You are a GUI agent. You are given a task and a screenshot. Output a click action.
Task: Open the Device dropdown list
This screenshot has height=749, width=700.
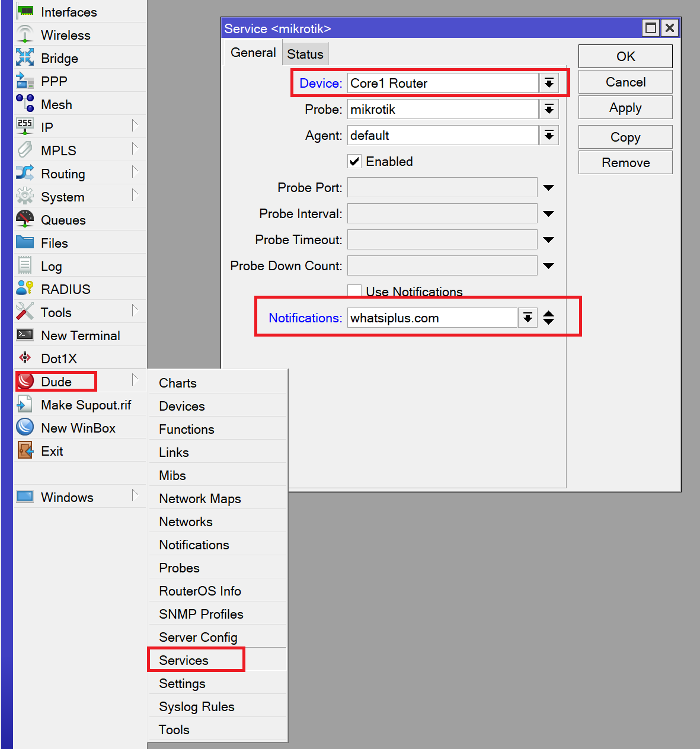[x=549, y=83]
